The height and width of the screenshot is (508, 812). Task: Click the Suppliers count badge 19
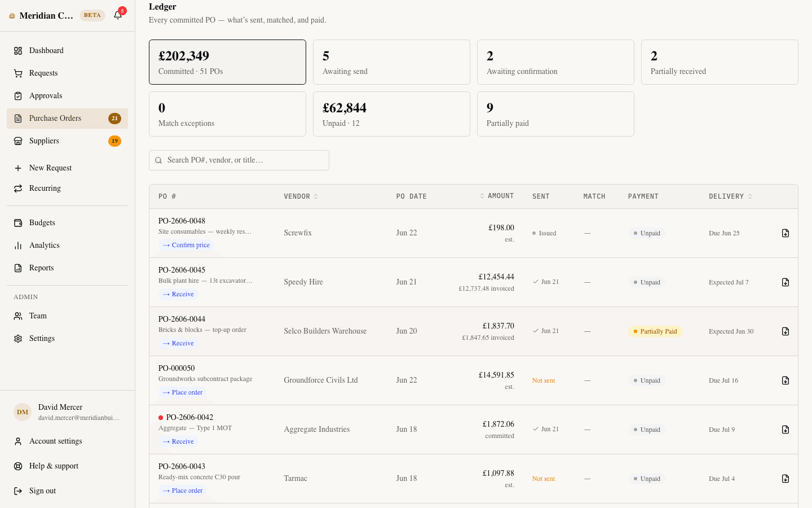tap(114, 141)
